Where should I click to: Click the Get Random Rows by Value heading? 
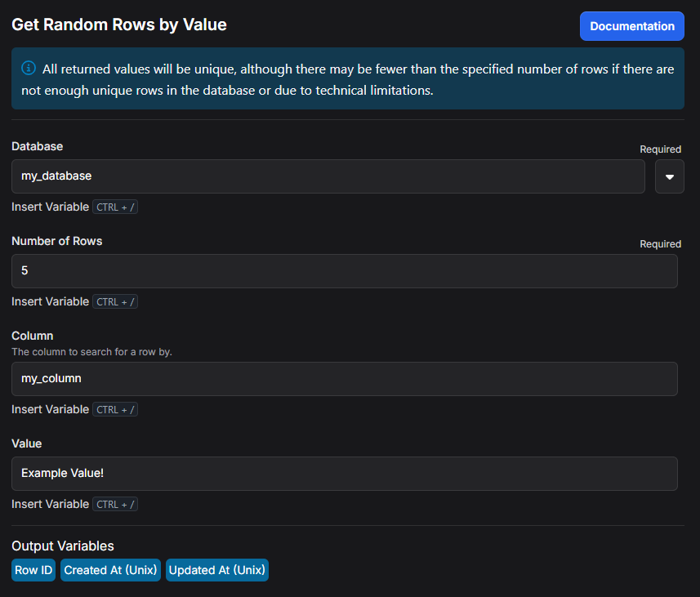pyautogui.click(x=119, y=25)
